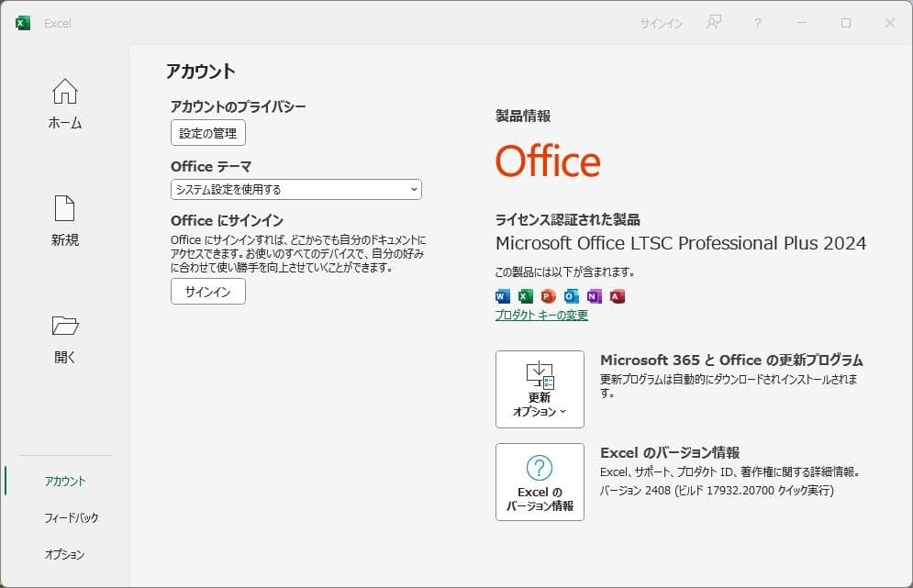The width and height of the screenshot is (913, 588).
Task: Click the サインイン button under Office にサインイン
Action: (x=208, y=292)
